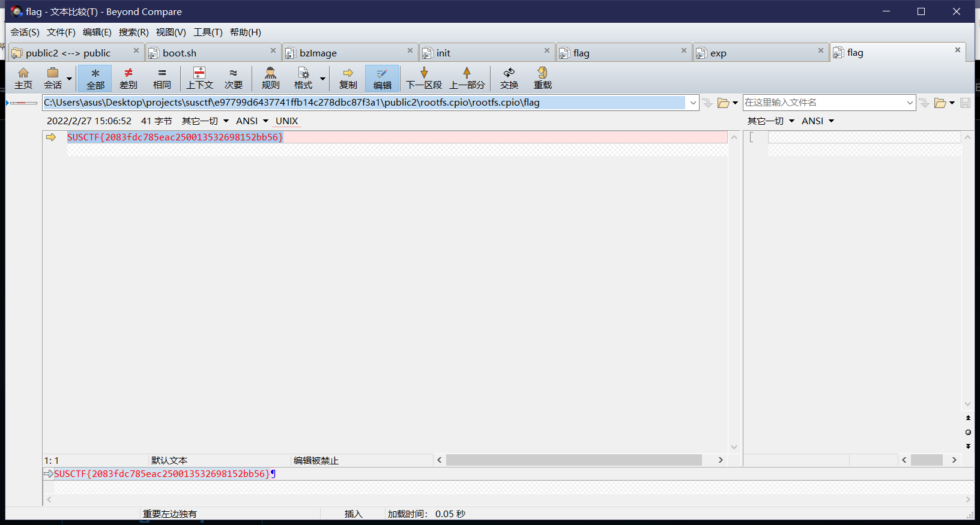Switch to the bzImage tab

318,53
